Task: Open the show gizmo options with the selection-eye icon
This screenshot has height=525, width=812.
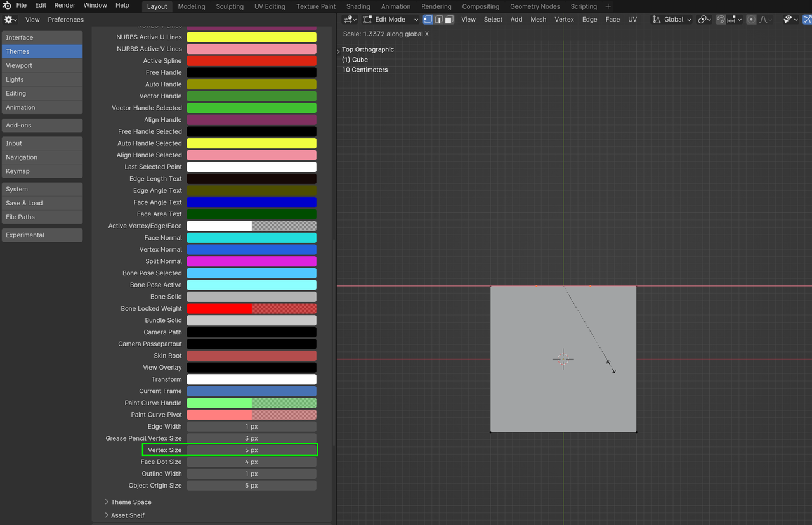Action: (x=787, y=20)
